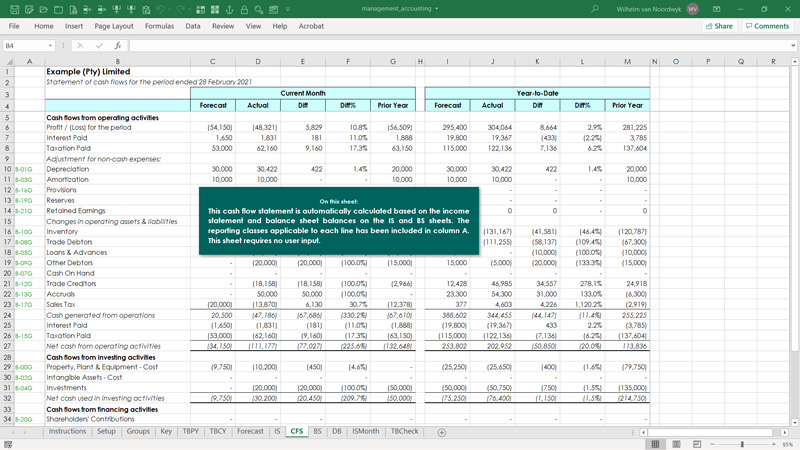Viewport: 800px width, 450px height.
Task: Open the Redo history dropdown arrow
Action: click(x=190, y=10)
